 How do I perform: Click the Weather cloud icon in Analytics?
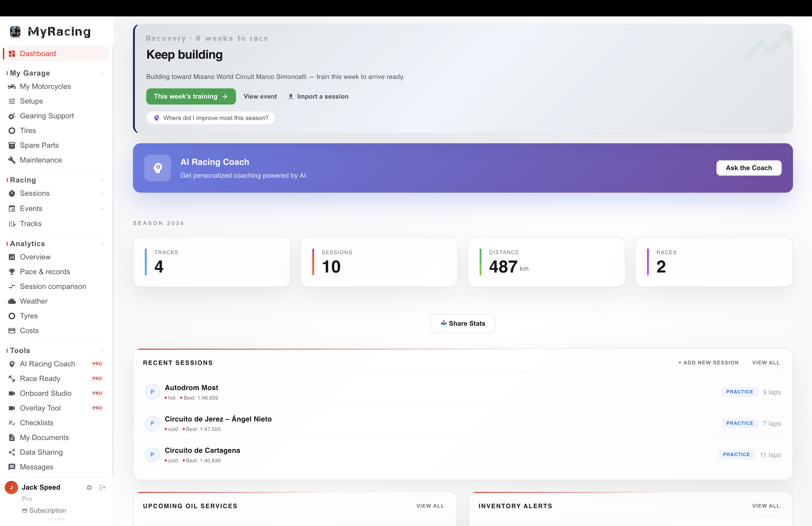12,301
